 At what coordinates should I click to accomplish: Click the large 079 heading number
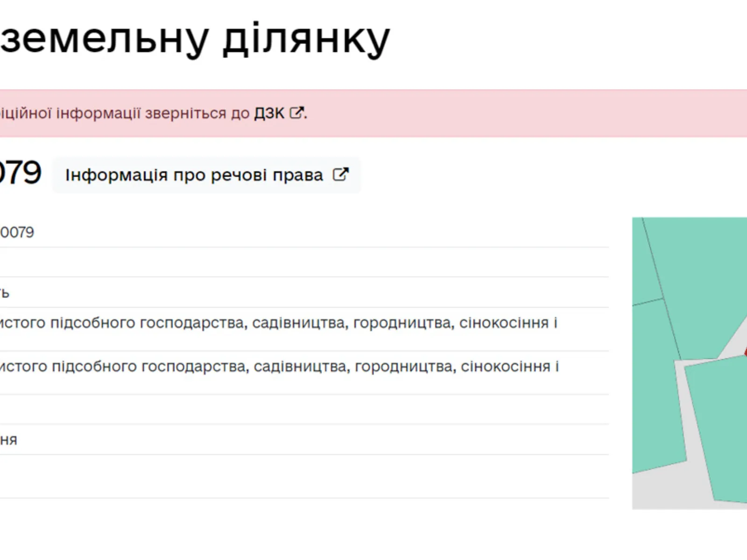[21, 173]
